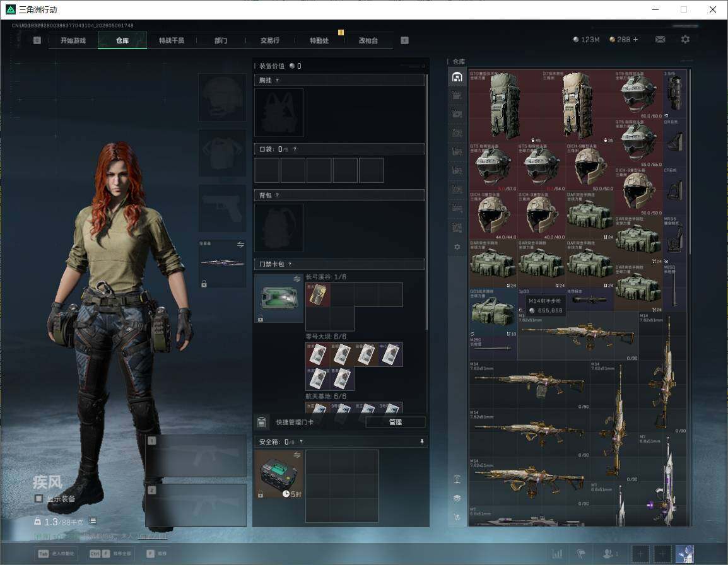Click the first empty pocket slot
The width and height of the screenshot is (728, 565).
[x=266, y=170]
